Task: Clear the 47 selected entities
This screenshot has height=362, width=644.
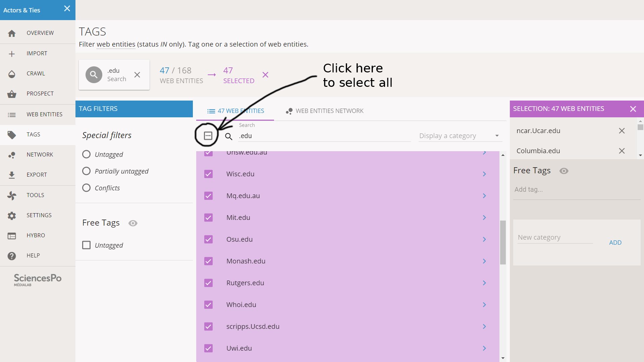Action: pyautogui.click(x=265, y=75)
